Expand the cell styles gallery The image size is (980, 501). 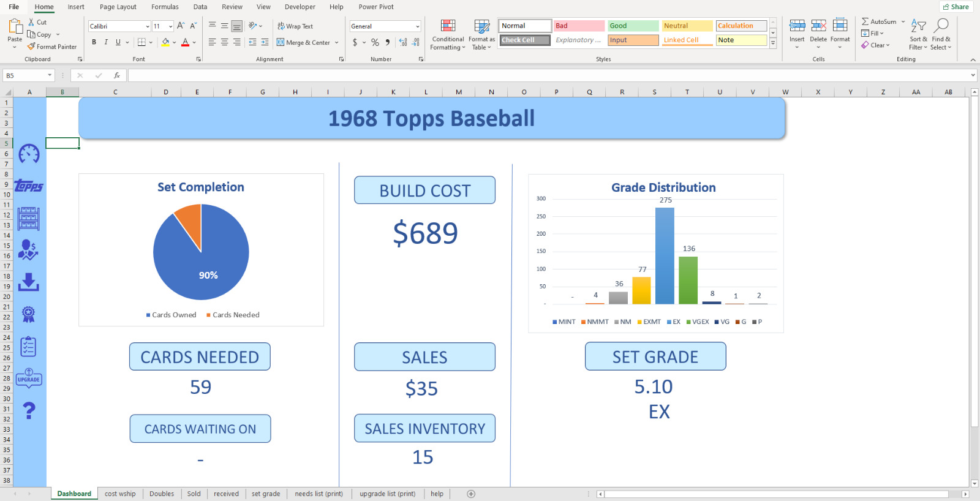773,43
